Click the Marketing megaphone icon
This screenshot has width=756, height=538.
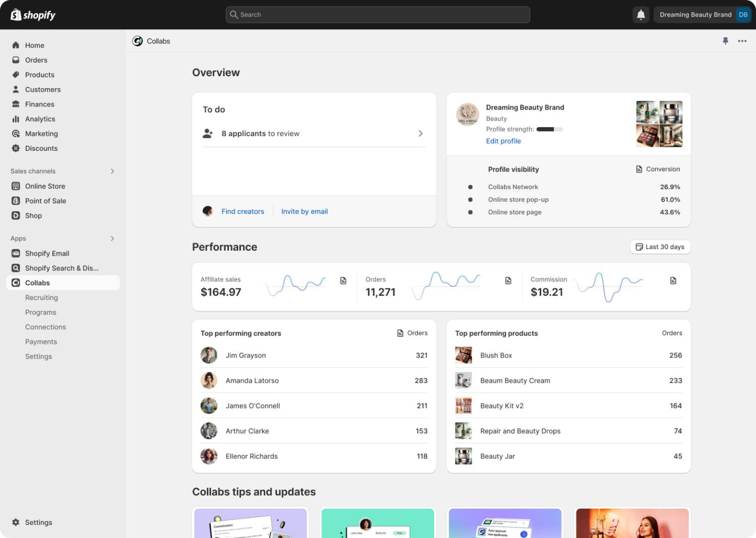tap(16, 134)
